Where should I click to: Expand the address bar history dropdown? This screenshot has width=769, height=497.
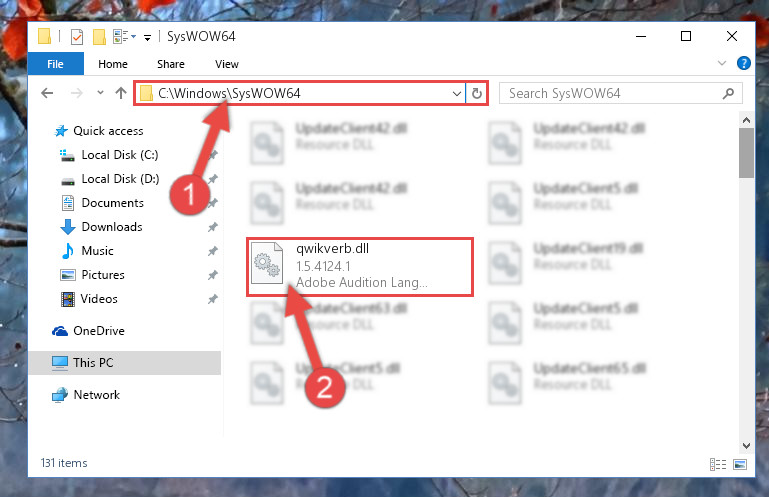click(457, 93)
